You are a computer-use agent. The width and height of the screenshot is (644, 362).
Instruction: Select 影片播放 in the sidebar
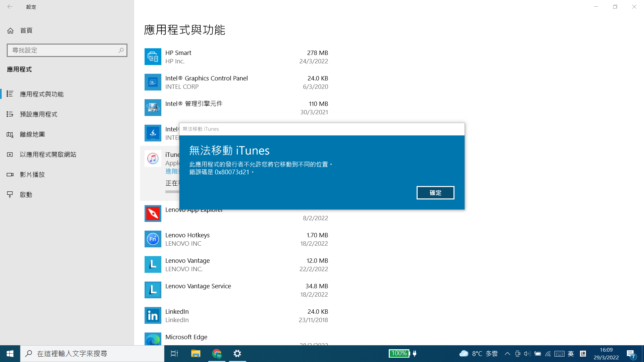(32, 175)
